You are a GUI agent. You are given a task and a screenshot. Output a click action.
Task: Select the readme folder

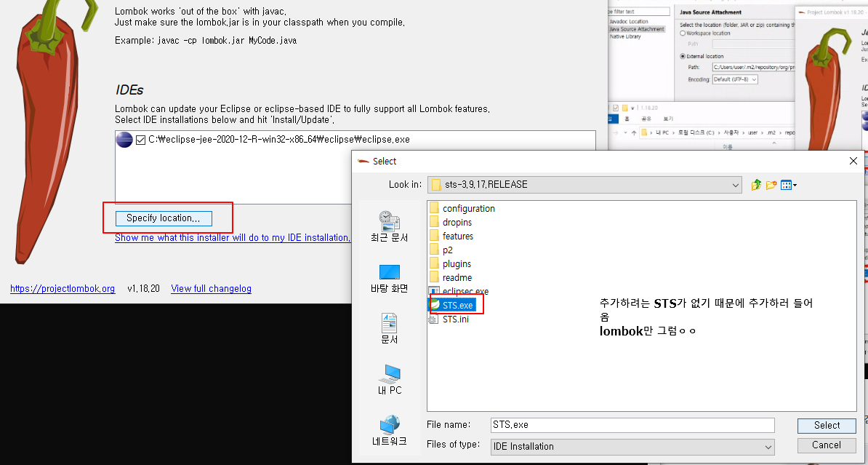(451, 278)
